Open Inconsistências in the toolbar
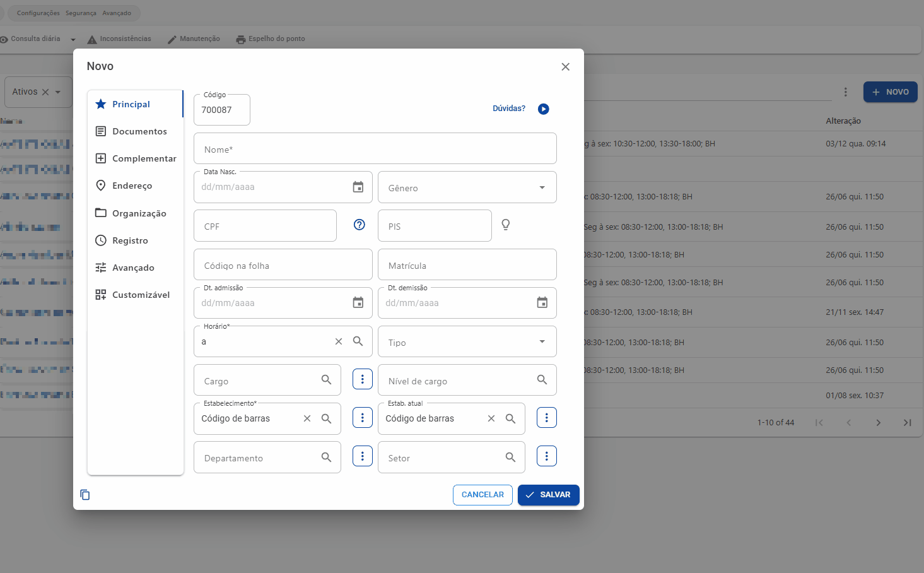The image size is (924, 573). [119, 39]
